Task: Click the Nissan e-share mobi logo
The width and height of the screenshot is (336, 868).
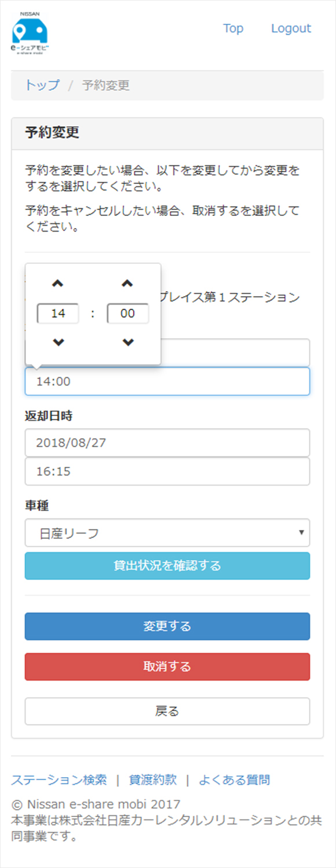Action: pos(30,33)
